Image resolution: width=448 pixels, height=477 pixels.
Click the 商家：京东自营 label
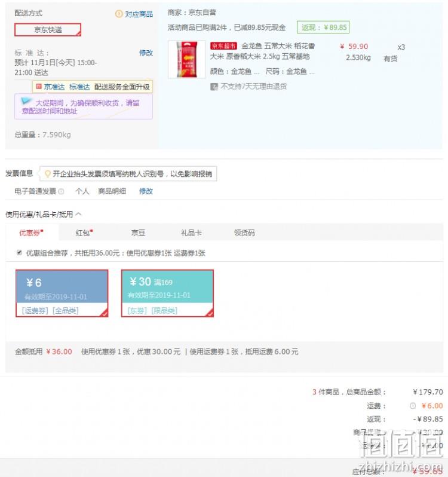click(x=192, y=13)
